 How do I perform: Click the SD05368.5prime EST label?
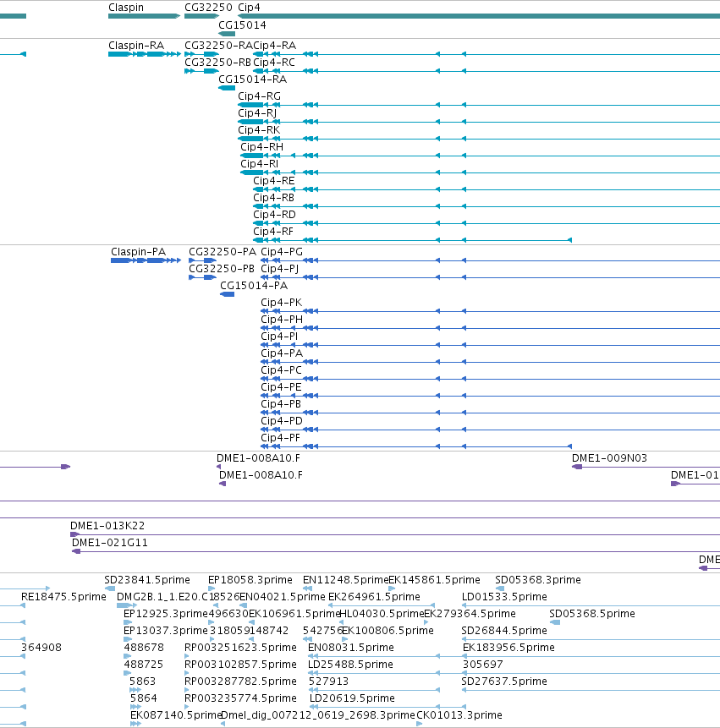click(x=592, y=614)
